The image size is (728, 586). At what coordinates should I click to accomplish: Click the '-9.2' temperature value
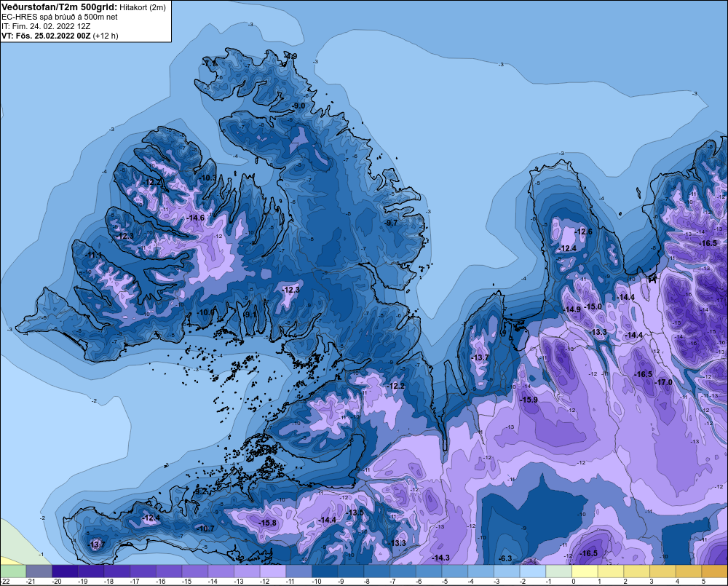pyautogui.click(x=200, y=491)
